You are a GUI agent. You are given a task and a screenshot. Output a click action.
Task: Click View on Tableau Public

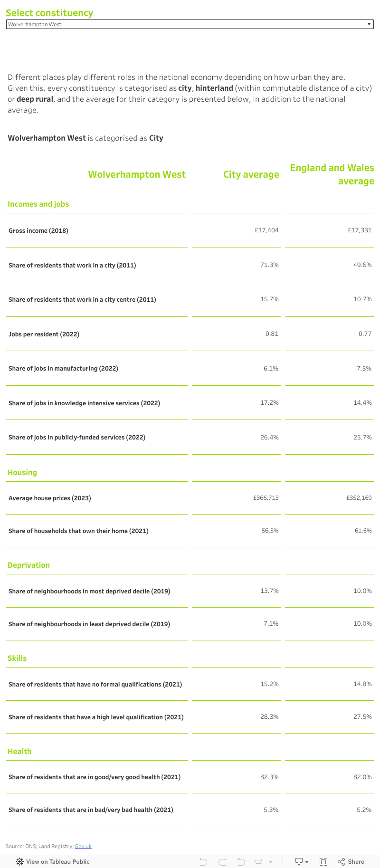(x=58, y=861)
